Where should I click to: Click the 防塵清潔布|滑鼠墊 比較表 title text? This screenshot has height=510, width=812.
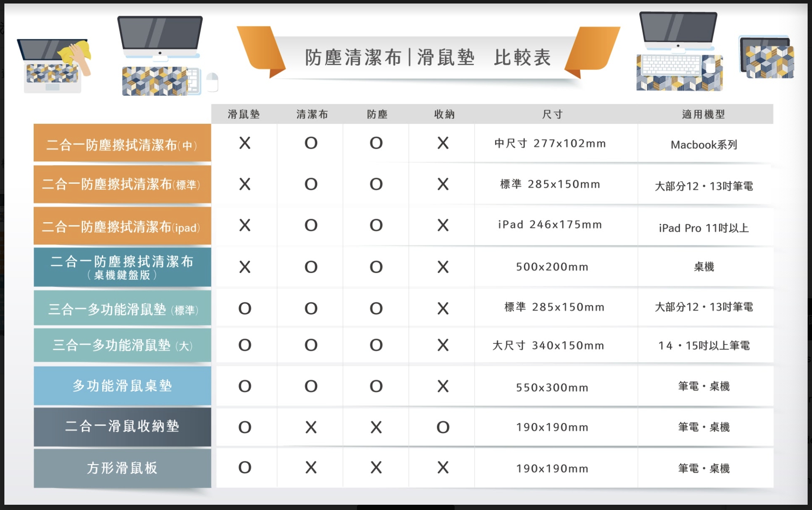pos(428,57)
